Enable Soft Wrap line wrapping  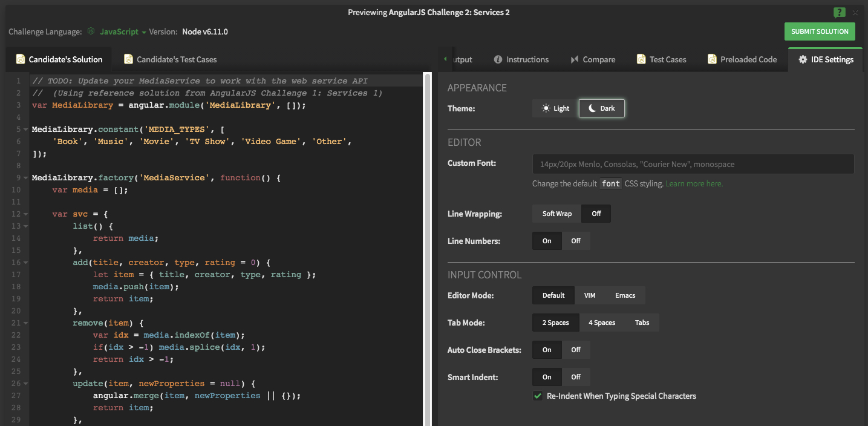point(556,214)
